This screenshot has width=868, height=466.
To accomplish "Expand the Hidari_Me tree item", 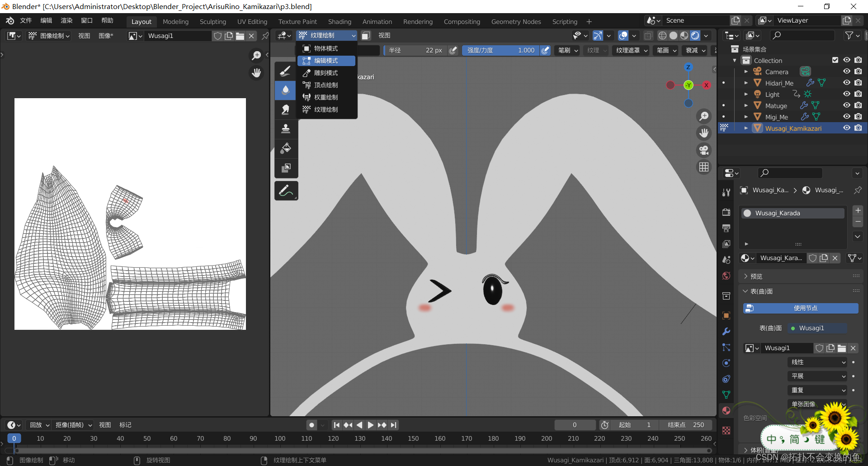I will pos(746,83).
